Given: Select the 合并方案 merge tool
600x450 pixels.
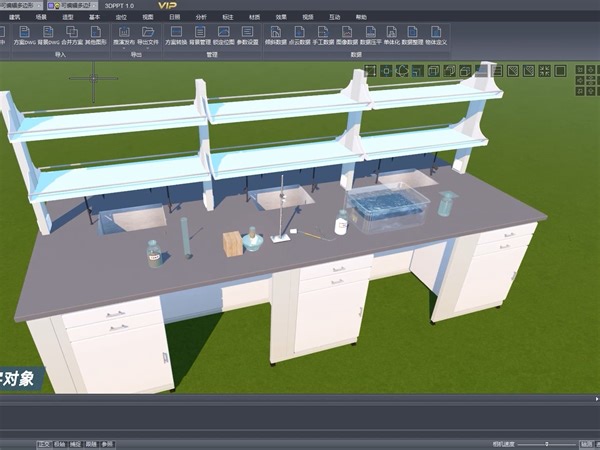Looking at the screenshot, I should [x=72, y=35].
